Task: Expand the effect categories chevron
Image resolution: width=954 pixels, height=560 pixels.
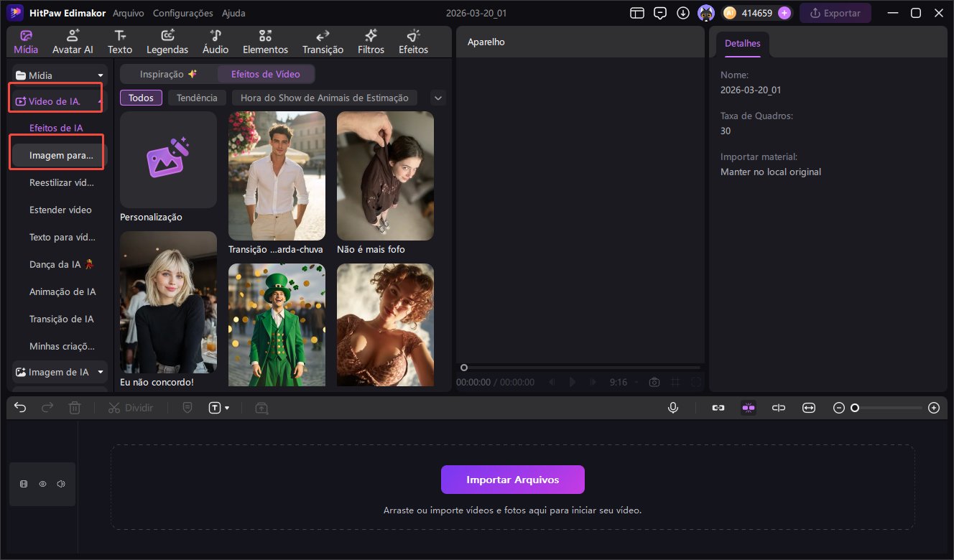Action: [437, 98]
